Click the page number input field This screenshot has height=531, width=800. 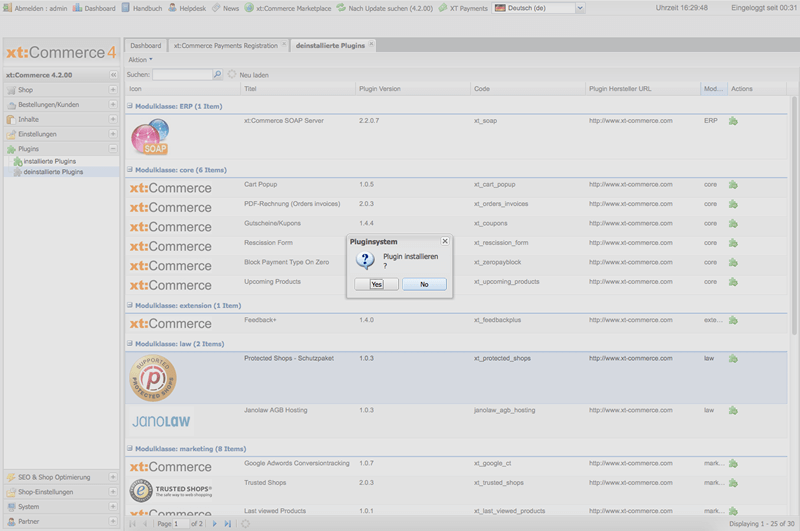tap(181, 524)
